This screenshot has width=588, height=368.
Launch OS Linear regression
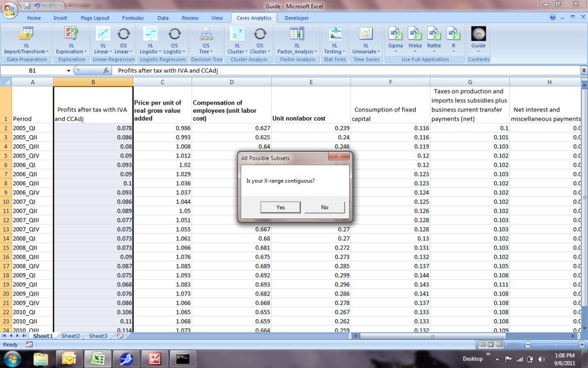(123, 41)
